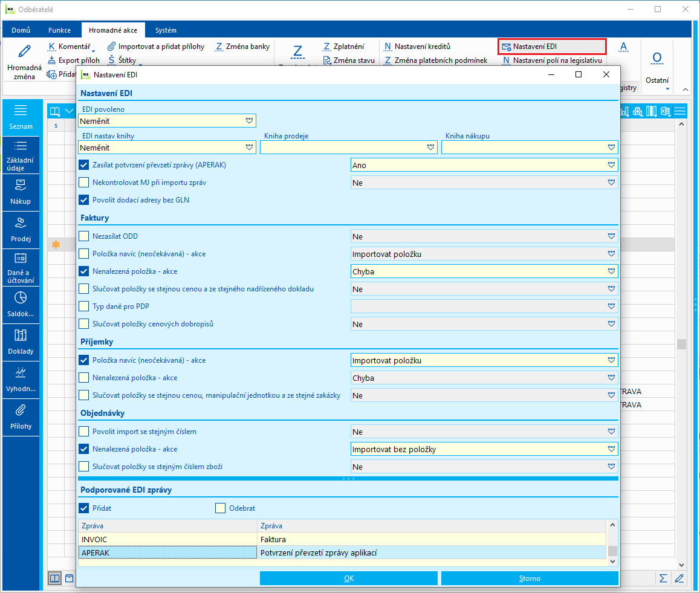700x593 pixels.
Task: Uncheck Povolit dodací adresy bez GLN
Action: pos(83,199)
